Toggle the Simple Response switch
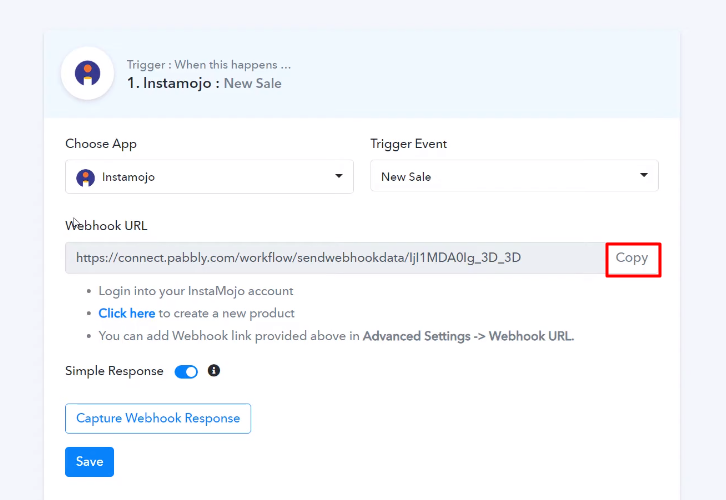The width and height of the screenshot is (726, 500). [x=186, y=371]
